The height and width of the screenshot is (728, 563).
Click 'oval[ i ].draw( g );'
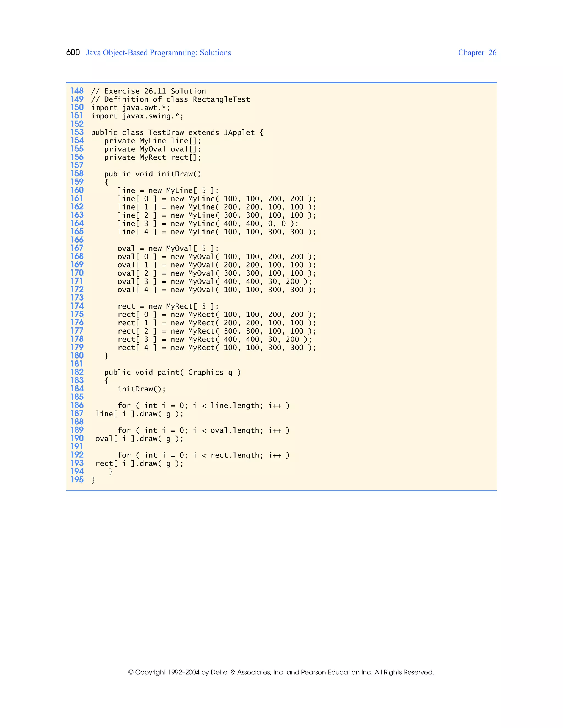click(139, 439)
